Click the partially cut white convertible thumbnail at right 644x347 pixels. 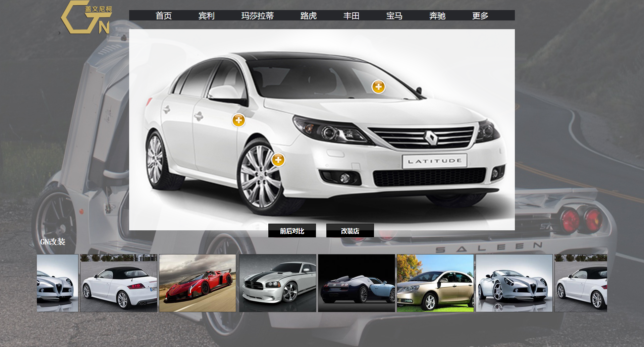581,283
